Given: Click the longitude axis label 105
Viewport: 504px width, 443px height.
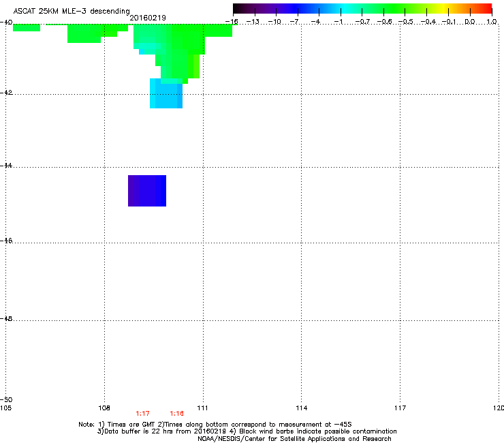Looking at the screenshot, I should pos(5,408).
